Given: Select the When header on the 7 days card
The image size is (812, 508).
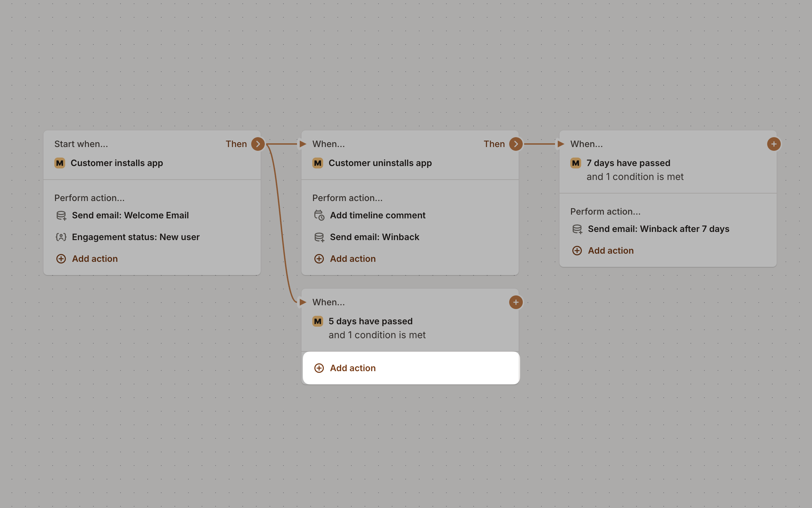Looking at the screenshot, I should point(586,144).
